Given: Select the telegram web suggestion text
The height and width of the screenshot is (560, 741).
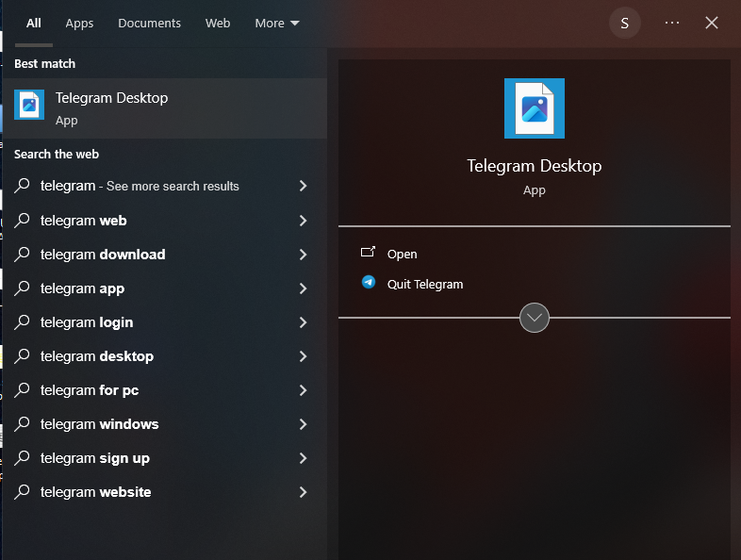Looking at the screenshot, I should 83,221.
